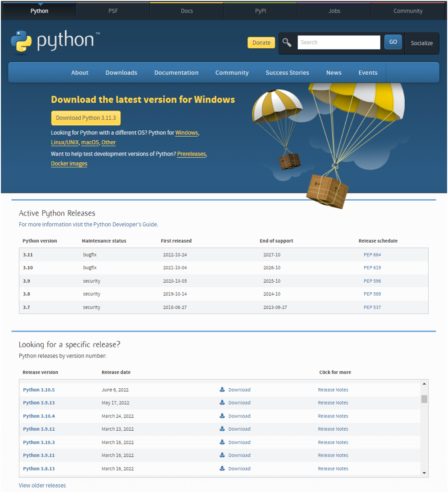This screenshot has width=448, height=492.
Task: Click download arrow icon for Python 3.10.5
Action: click(x=222, y=390)
